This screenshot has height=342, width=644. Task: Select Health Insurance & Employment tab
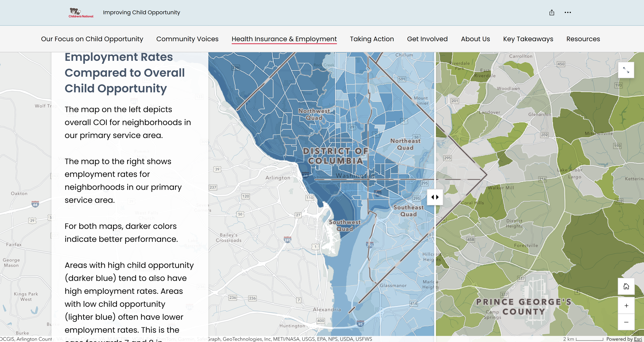284,39
